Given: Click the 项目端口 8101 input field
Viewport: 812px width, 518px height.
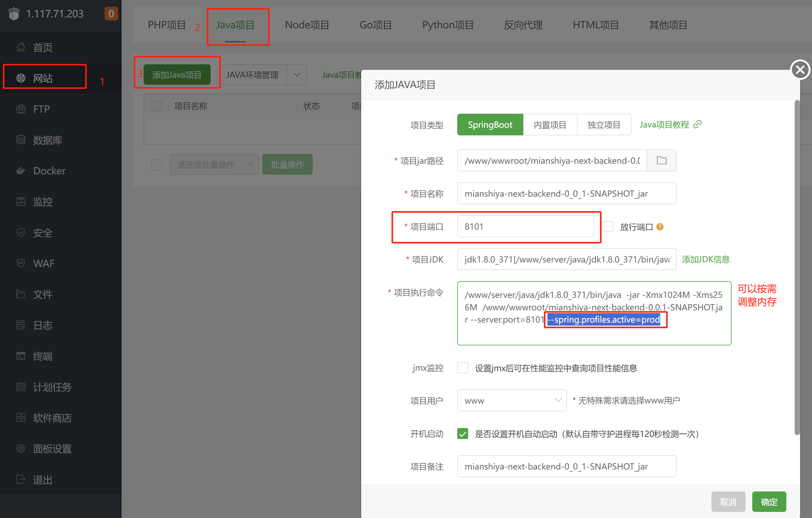Looking at the screenshot, I should (527, 226).
